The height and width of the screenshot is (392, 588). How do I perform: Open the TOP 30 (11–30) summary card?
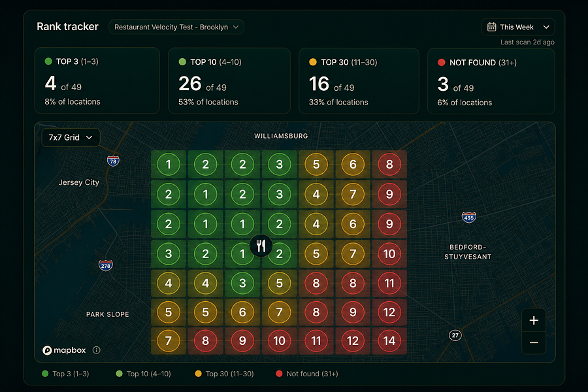coord(359,81)
